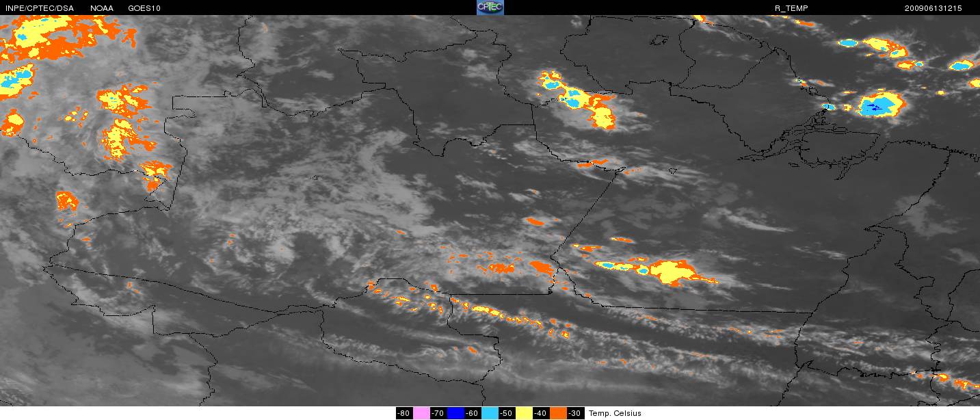Click the -30 legend value

pyautogui.click(x=575, y=413)
